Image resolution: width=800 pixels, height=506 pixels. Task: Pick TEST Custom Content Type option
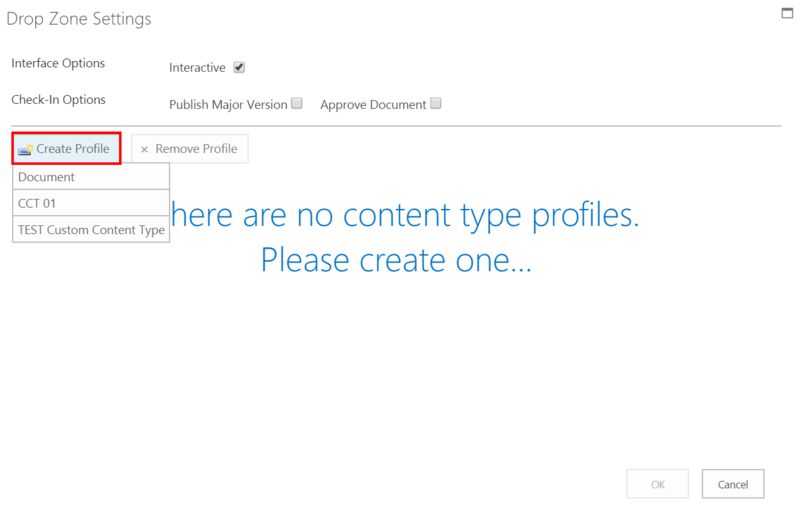tap(91, 230)
